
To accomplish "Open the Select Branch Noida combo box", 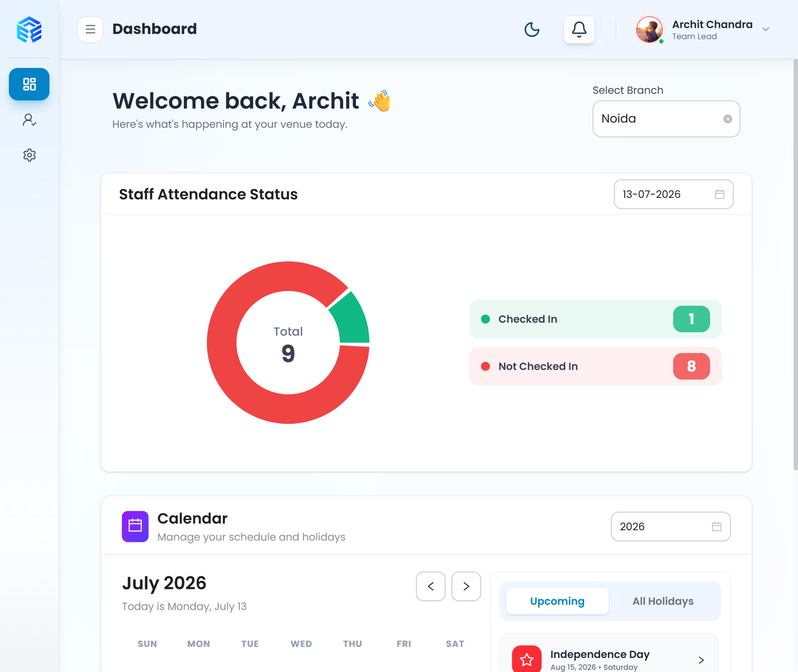I will tap(666, 119).
